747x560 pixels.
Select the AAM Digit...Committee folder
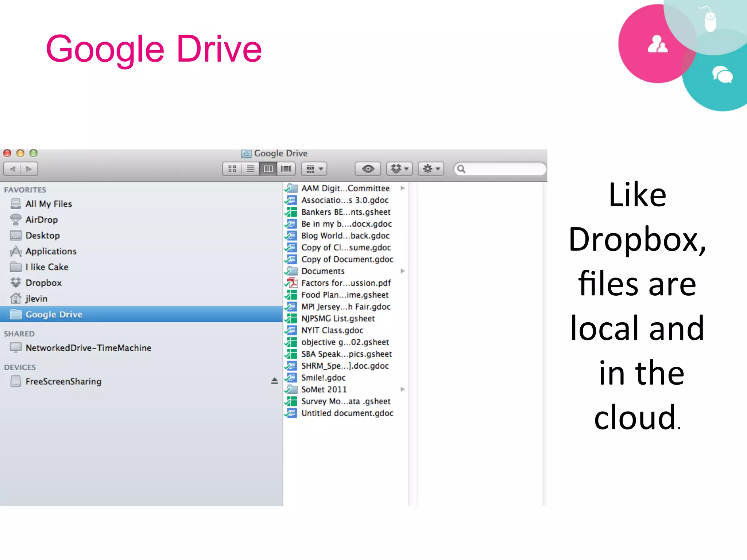pos(345,188)
